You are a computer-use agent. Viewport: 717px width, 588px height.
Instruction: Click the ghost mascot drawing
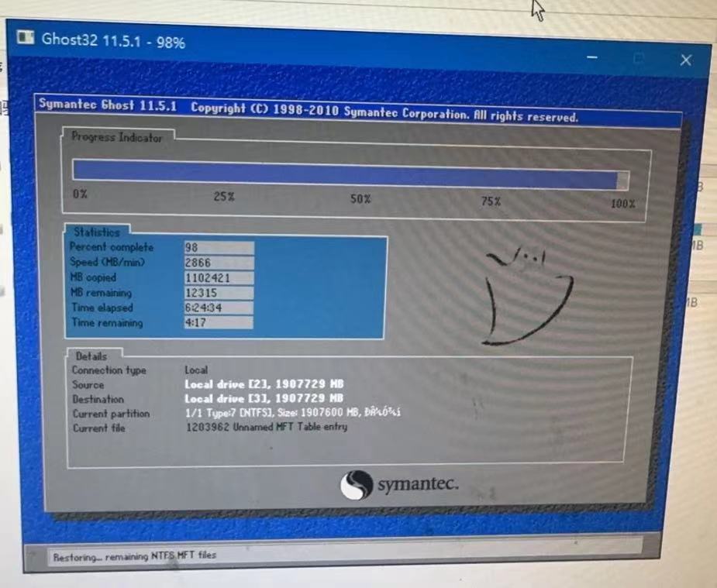(x=527, y=296)
